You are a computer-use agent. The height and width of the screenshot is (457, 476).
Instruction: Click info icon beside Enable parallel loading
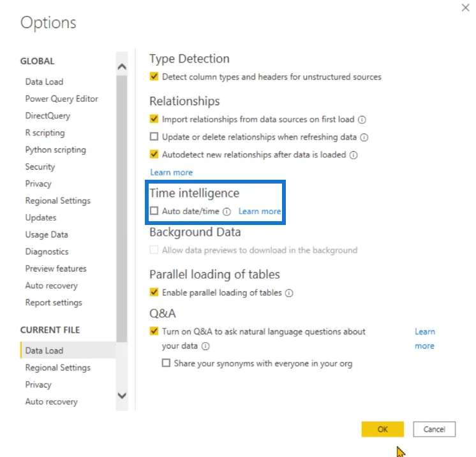pos(289,293)
